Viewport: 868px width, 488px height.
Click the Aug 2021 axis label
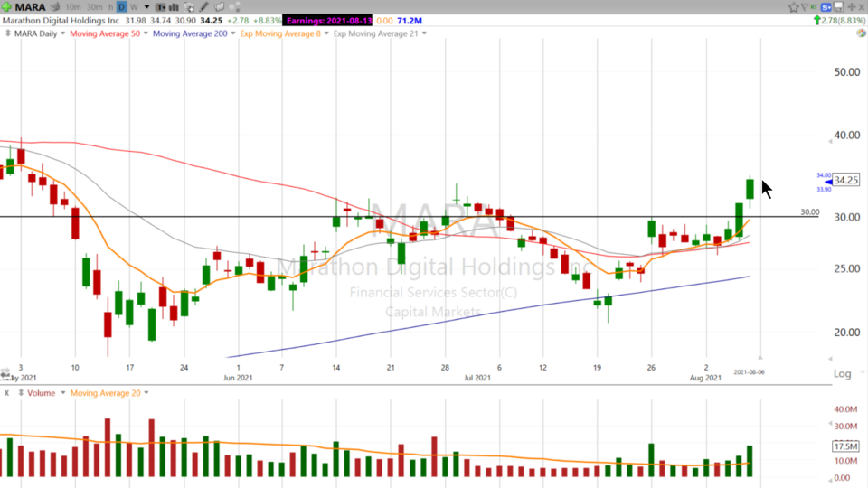706,378
